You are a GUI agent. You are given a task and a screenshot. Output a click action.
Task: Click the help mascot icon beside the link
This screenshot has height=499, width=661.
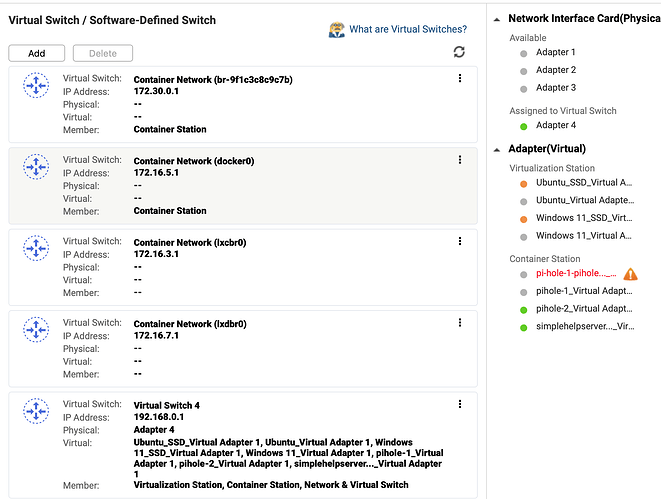(337, 30)
